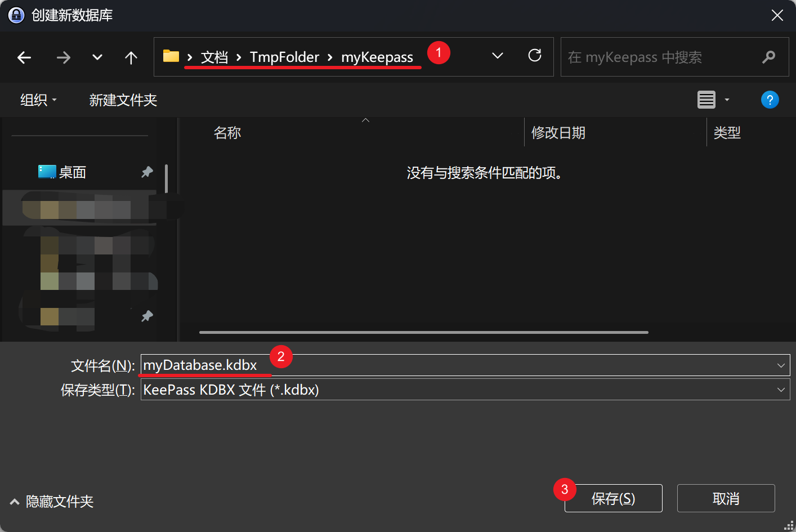Click the search magnifier icon
This screenshot has height=532, width=796.
point(768,57)
